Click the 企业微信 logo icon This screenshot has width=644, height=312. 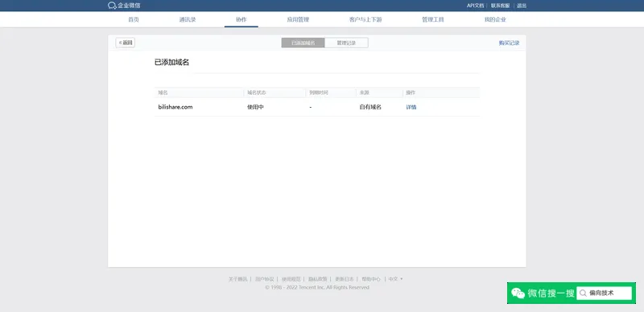pyautogui.click(x=112, y=6)
